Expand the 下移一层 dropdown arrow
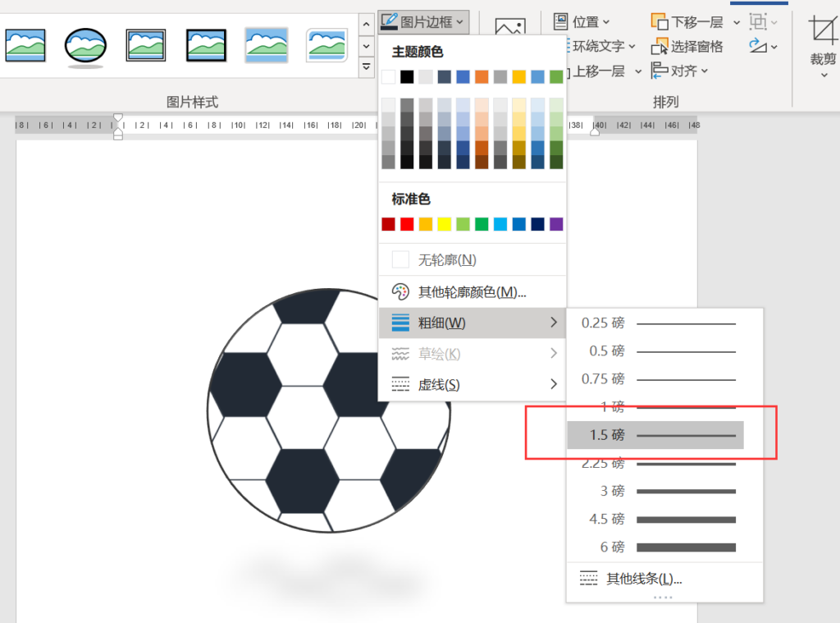Screen dimensions: 840x623 [x=737, y=22]
